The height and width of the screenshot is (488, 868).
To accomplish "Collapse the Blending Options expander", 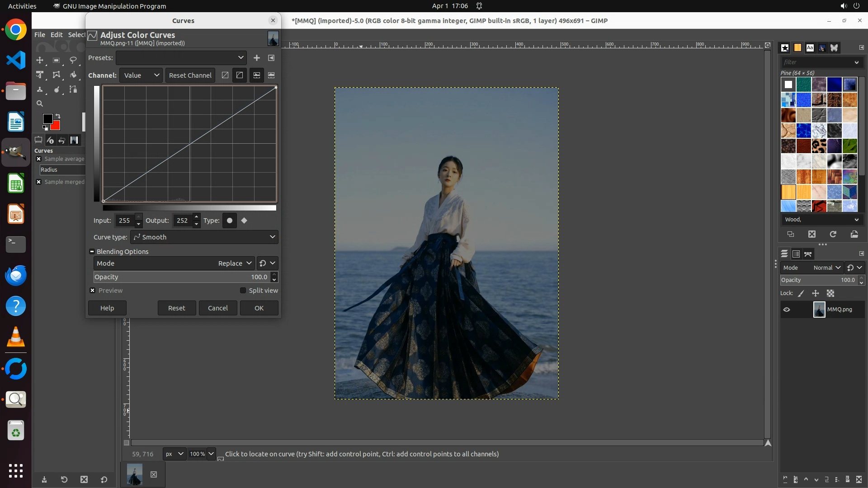I will coord(92,252).
